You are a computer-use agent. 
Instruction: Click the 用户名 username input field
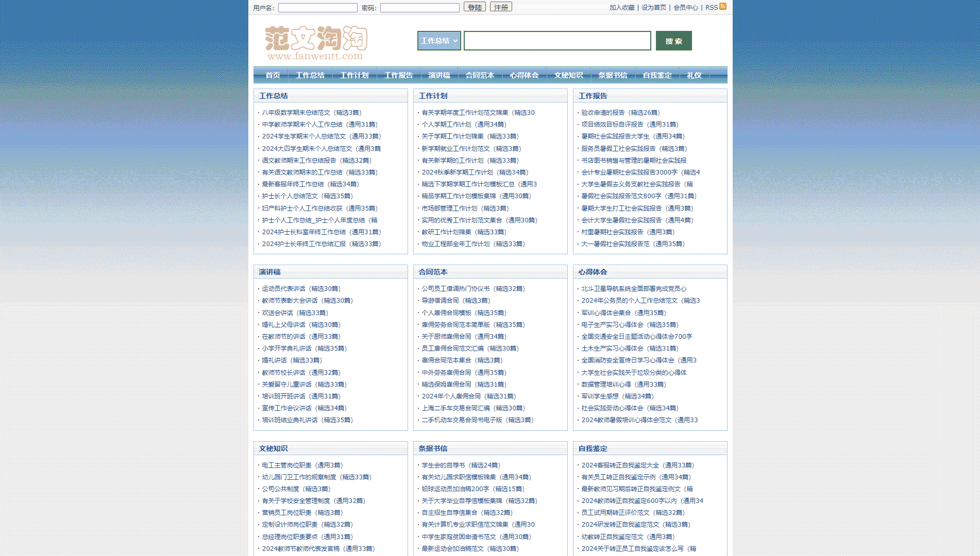click(x=318, y=8)
